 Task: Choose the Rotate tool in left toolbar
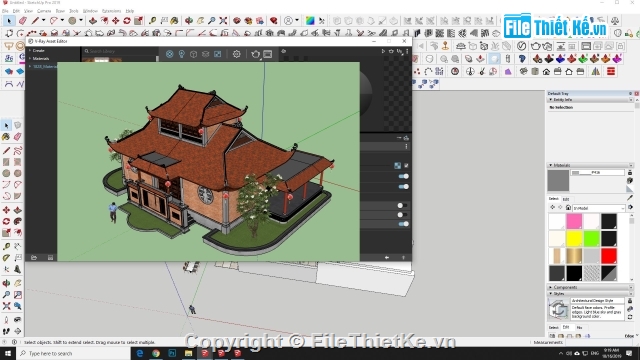coord(6,221)
